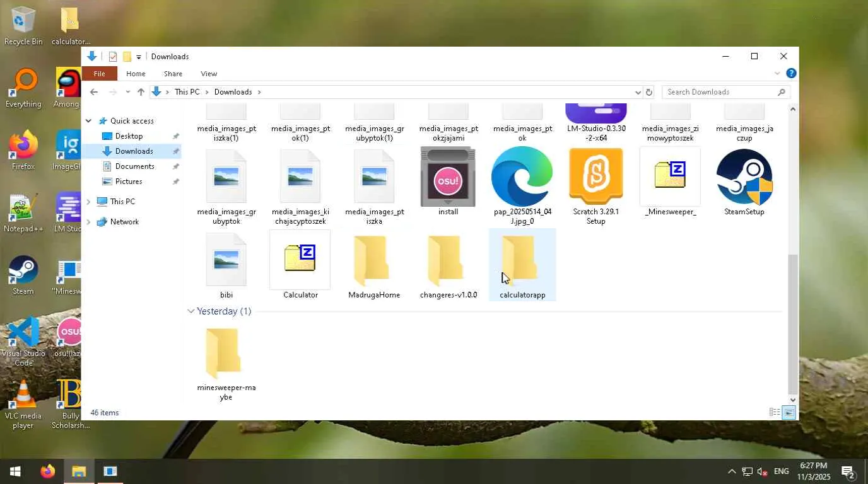Click the media_images_zimowyptoszek file name

coord(671,133)
